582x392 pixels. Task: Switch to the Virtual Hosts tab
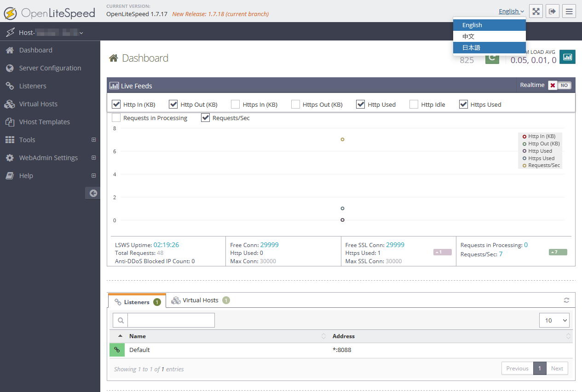pyautogui.click(x=200, y=300)
